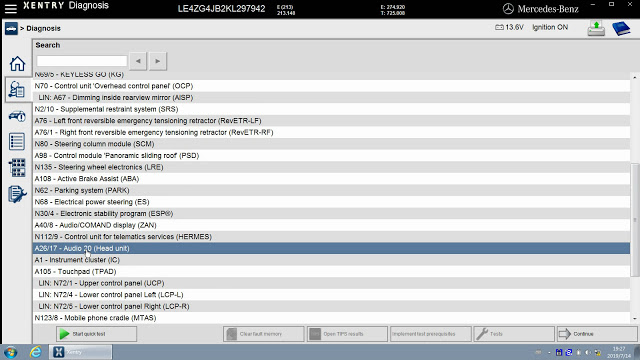Click the Mercedes-Benz star logo
This screenshot has width=640, height=360.
(x=508, y=9)
